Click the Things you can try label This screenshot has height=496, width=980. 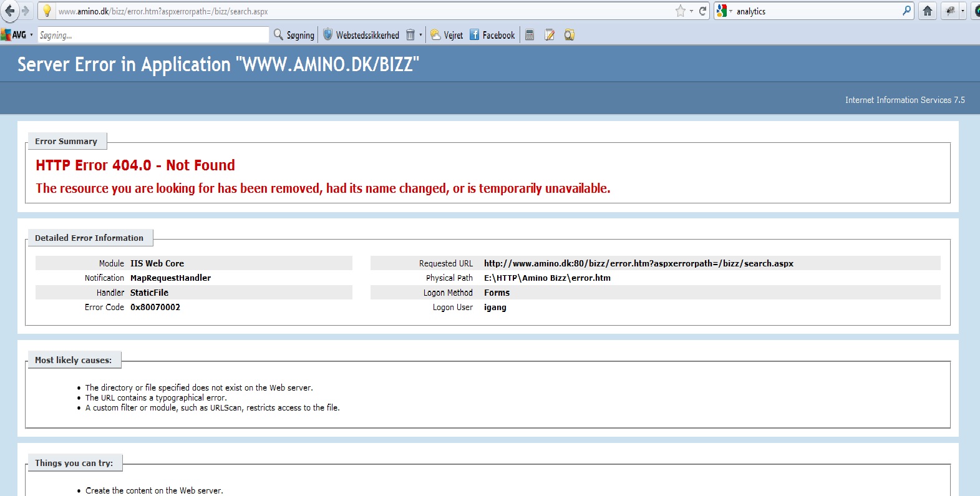(x=74, y=463)
